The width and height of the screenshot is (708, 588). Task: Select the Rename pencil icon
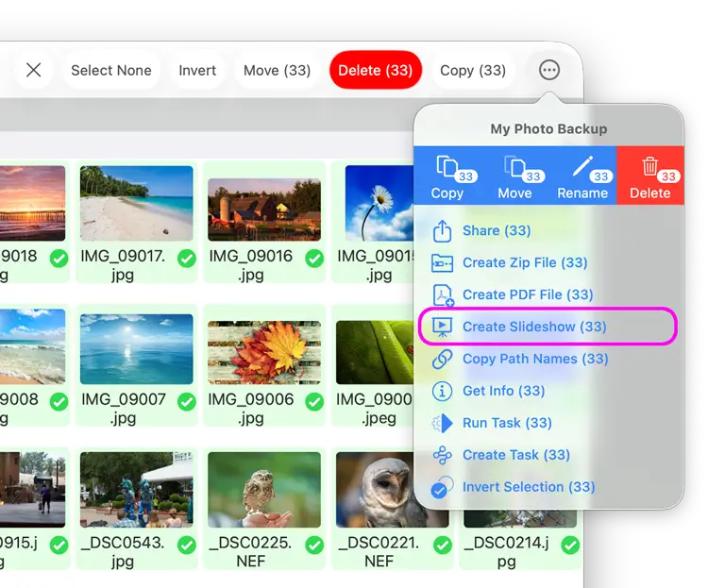tap(582, 168)
